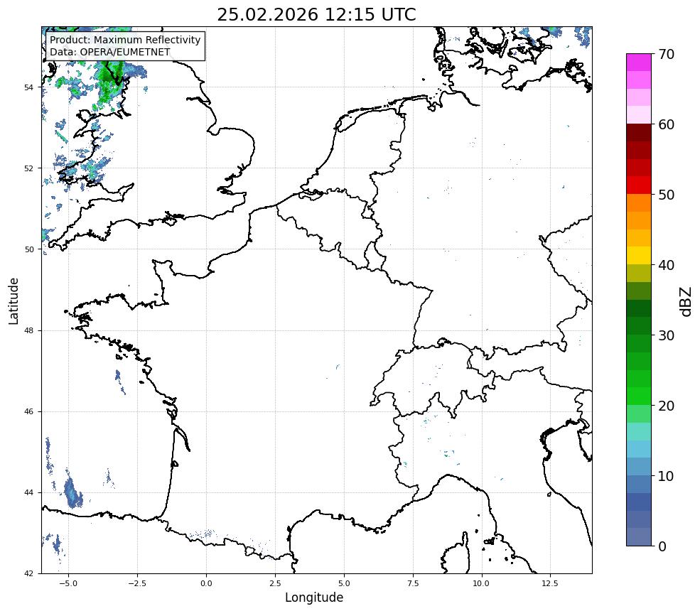Image resolution: width=700 pixels, height=611 pixels.
Task: Click the "Longitude" axis label
Action: (x=314, y=598)
